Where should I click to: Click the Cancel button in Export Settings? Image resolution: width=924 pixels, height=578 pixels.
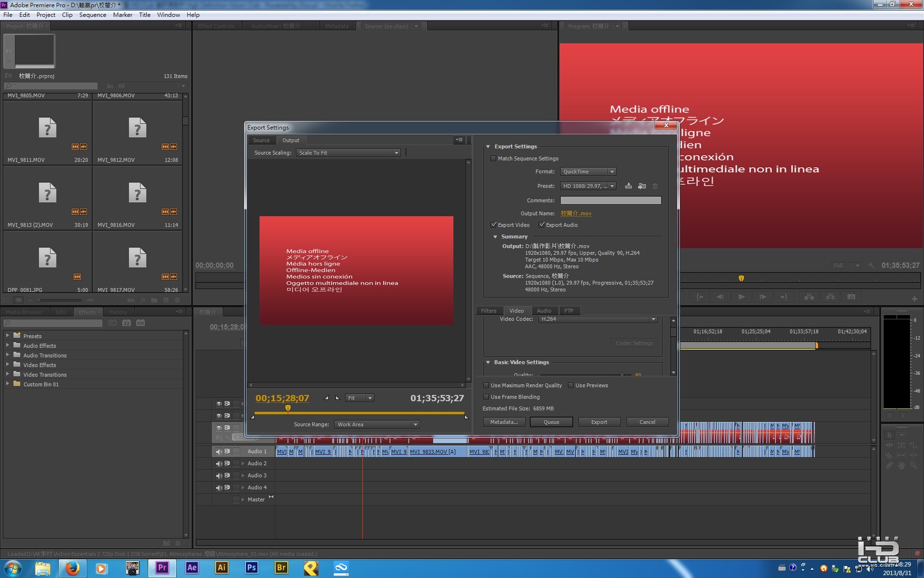(x=647, y=422)
